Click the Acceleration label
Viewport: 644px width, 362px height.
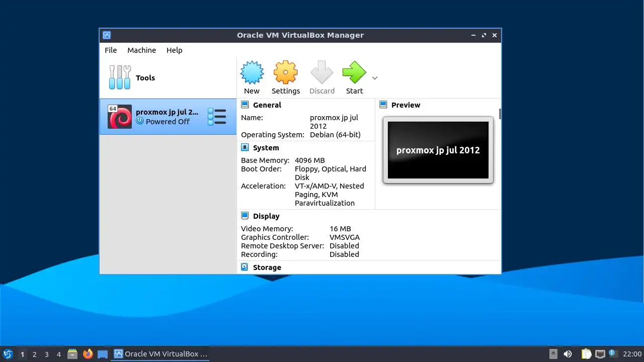[263, 186]
